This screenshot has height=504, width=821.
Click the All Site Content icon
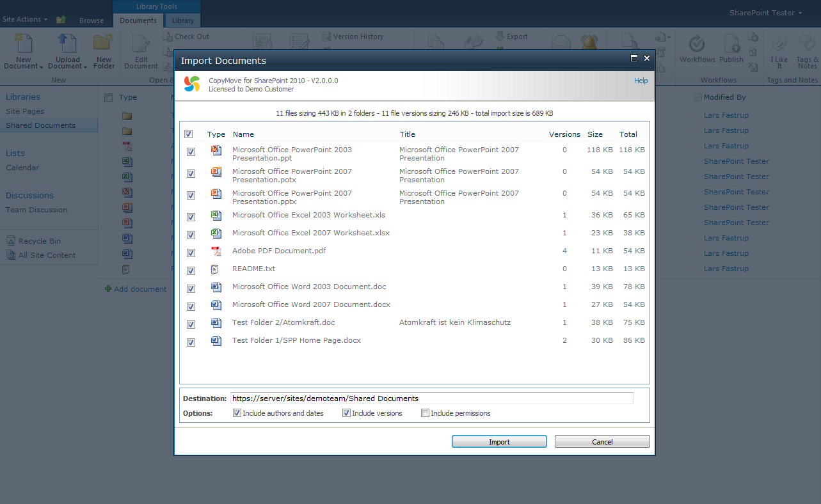(x=11, y=255)
